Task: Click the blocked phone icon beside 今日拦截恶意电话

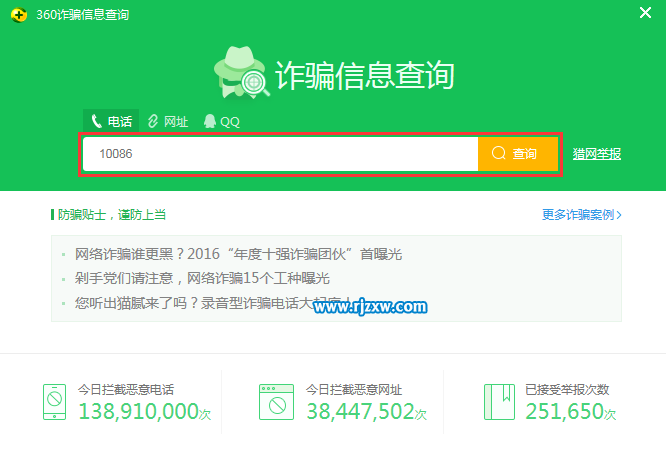Action: point(54,402)
